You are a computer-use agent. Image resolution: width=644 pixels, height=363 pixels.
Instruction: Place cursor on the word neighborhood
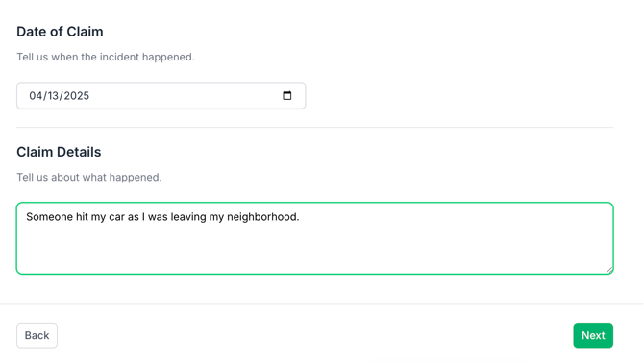pos(262,217)
